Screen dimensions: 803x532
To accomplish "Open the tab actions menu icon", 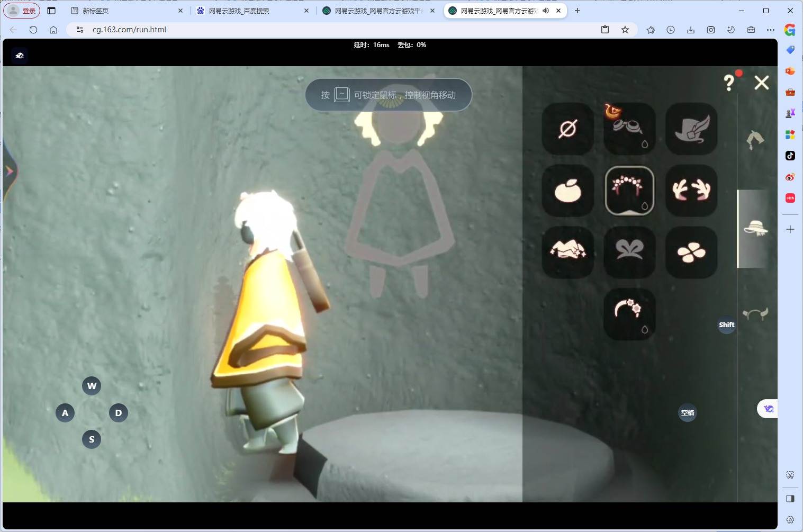I will pyautogui.click(x=51, y=11).
